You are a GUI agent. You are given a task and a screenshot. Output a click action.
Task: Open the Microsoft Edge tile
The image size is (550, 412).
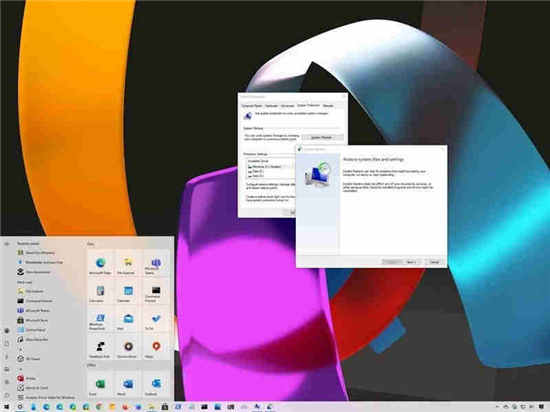coord(100,264)
